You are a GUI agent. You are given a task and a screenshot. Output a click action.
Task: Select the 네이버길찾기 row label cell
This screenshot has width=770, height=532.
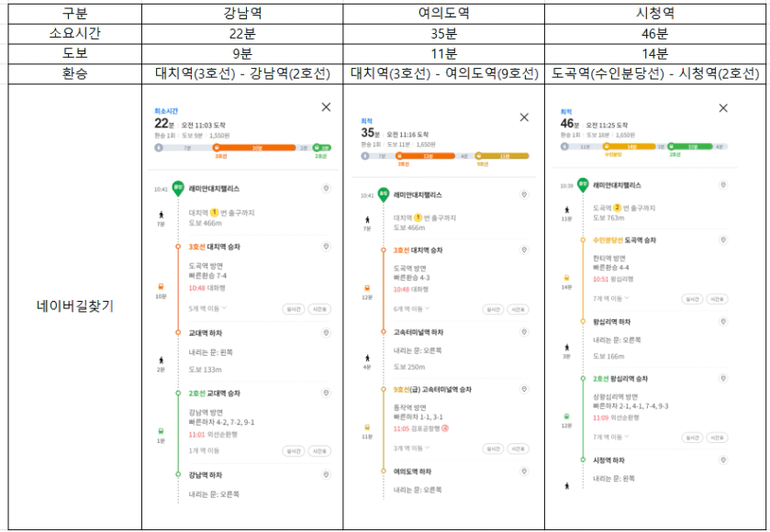pyautogui.click(x=74, y=306)
